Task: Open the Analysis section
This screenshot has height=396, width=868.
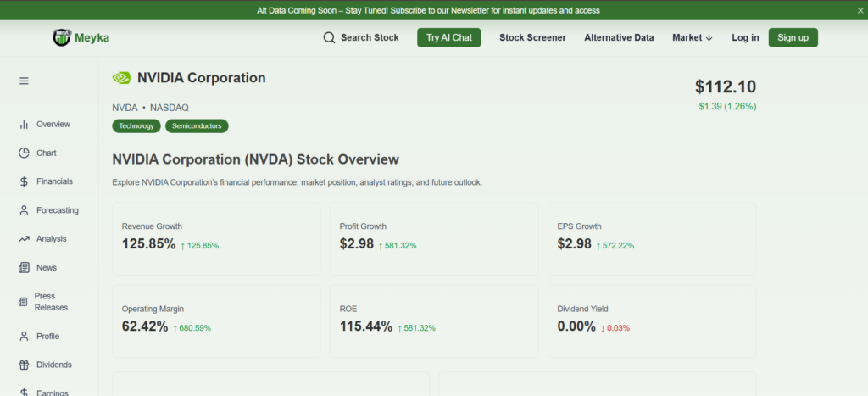Action: 52,239
